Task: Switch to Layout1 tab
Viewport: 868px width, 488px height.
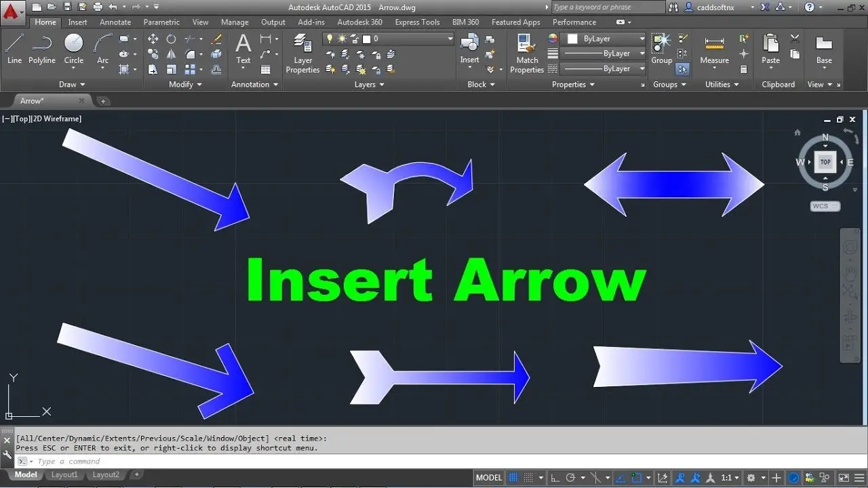Action: [x=64, y=475]
